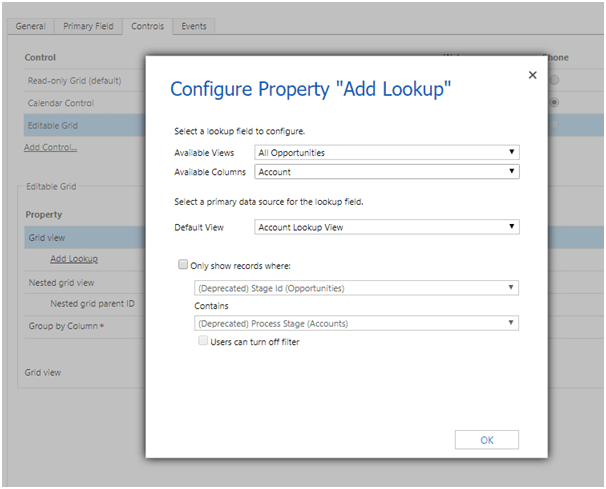The height and width of the screenshot is (489, 606).
Task: Switch to the Events tab
Action: click(194, 26)
